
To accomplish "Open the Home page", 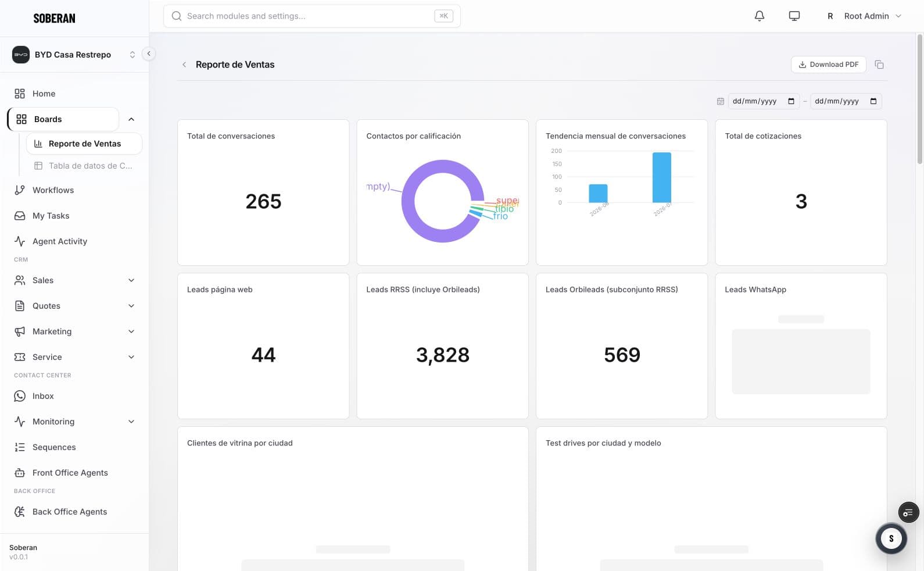I will tap(44, 94).
